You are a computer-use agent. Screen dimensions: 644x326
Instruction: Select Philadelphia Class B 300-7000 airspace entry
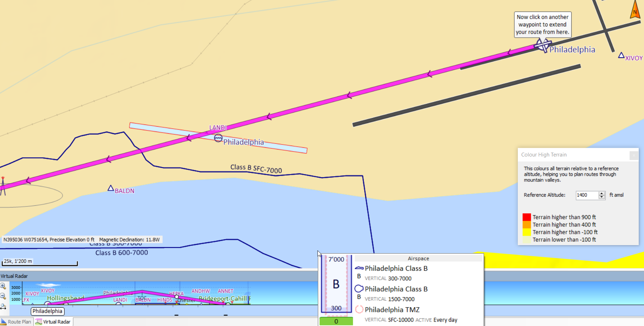(x=396, y=269)
